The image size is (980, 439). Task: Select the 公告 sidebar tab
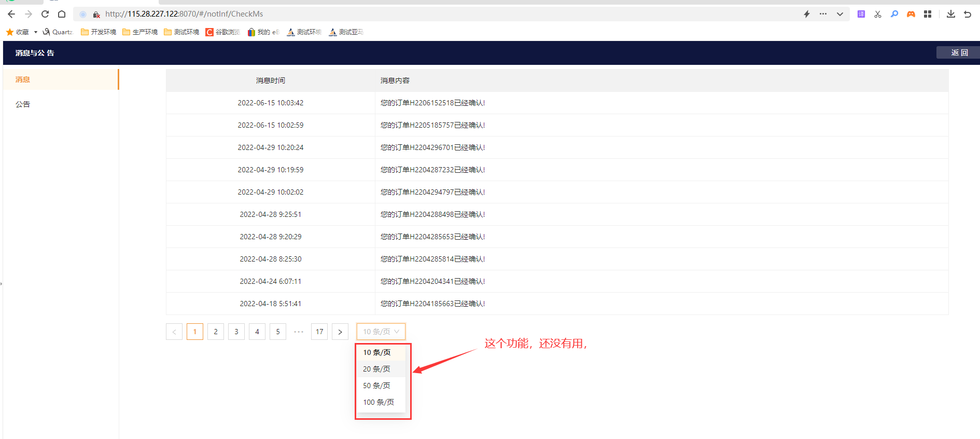click(x=61, y=104)
